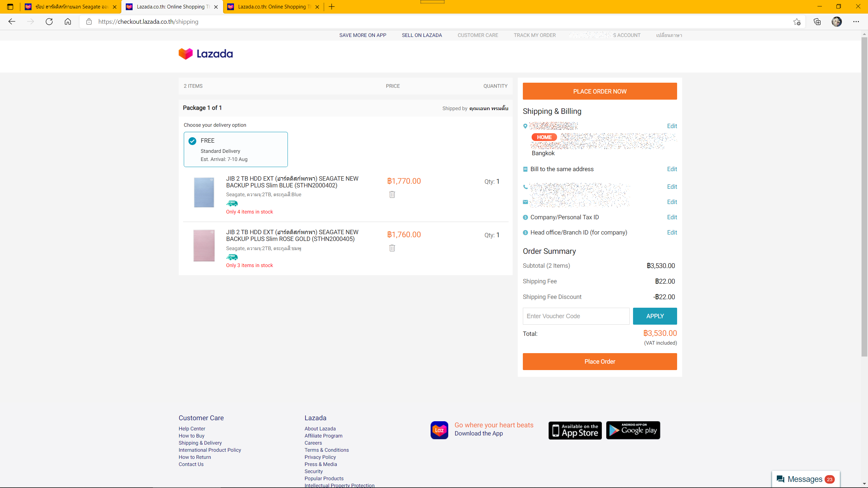Open Shipping & Delivery footer link
This screenshot has width=868, height=488.
click(200, 443)
